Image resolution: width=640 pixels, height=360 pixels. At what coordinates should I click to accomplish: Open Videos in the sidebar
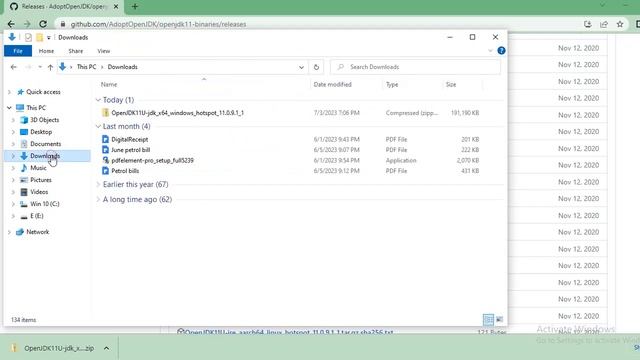pos(39,192)
